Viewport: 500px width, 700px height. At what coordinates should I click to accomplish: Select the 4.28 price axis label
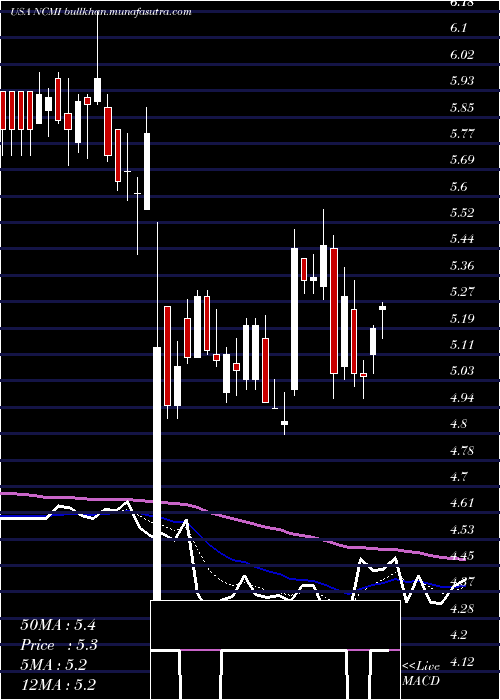pyautogui.click(x=462, y=608)
